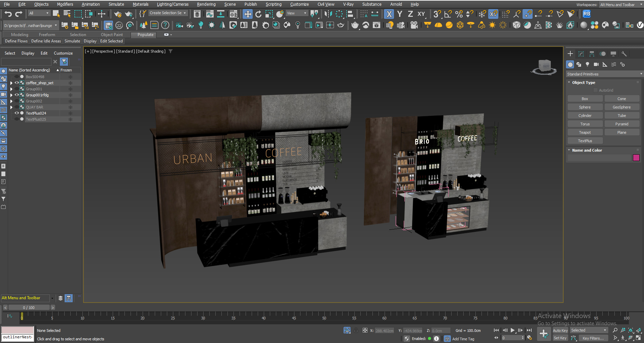Viewport: 644px width, 343px height.
Task: Open the selection filter All dropdown
Action: (39, 13)
